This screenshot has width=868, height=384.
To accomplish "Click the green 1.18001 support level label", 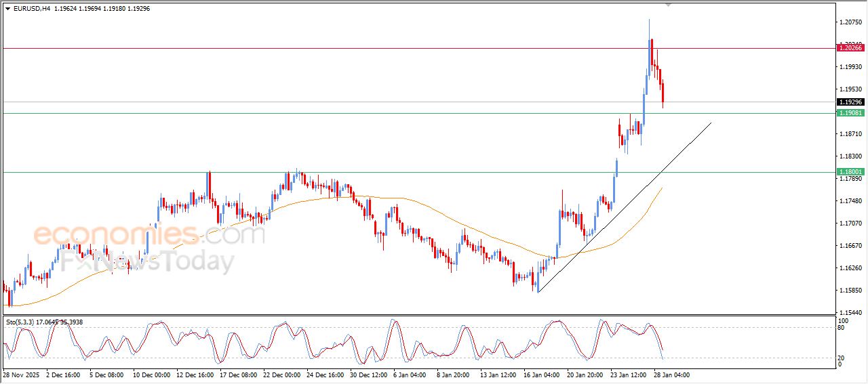I will 850,172.
